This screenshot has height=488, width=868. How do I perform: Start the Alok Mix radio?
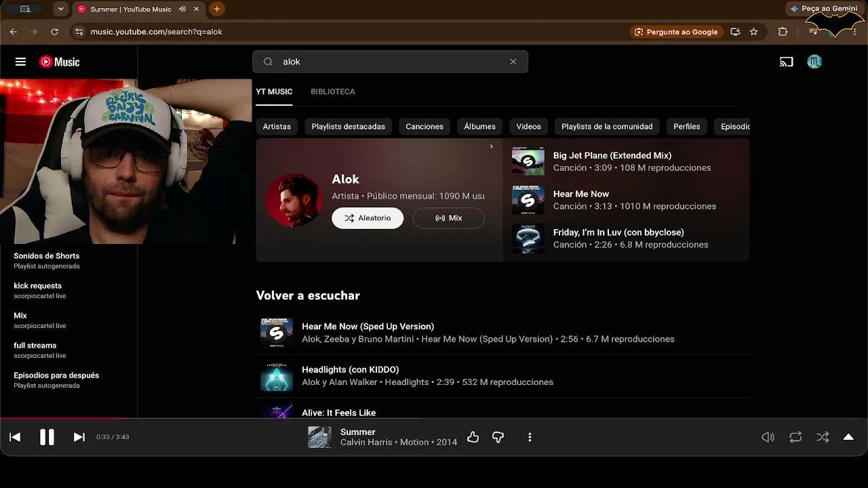point(448,218)
